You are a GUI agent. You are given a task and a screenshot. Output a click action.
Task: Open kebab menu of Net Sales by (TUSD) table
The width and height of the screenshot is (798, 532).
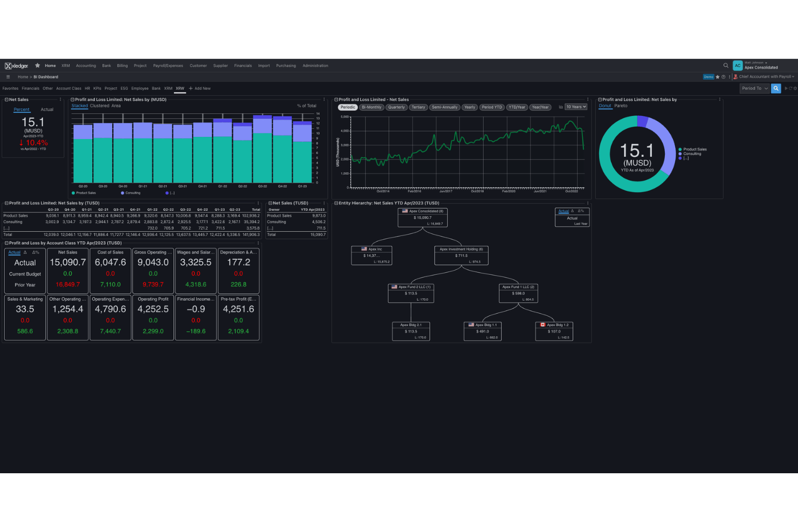tap(258, 203)
